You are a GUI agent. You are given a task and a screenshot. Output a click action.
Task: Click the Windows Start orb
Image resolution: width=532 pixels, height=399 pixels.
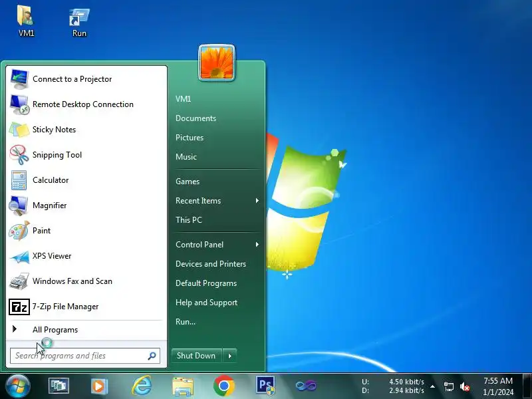point(17,386)
